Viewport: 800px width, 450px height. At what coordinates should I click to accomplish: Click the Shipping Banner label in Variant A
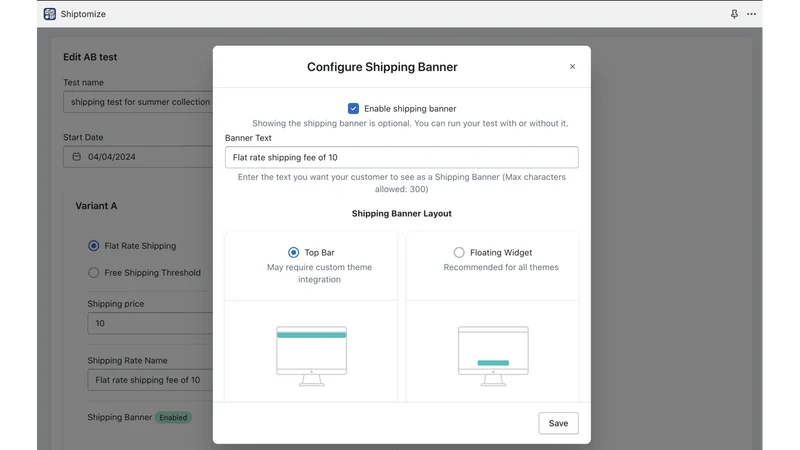[x=119, y=417]
